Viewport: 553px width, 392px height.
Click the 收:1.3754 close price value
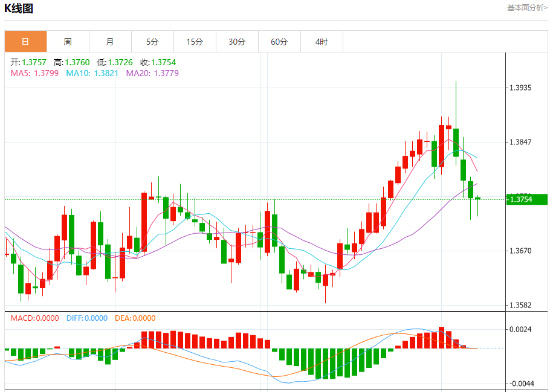coord(158,62)
